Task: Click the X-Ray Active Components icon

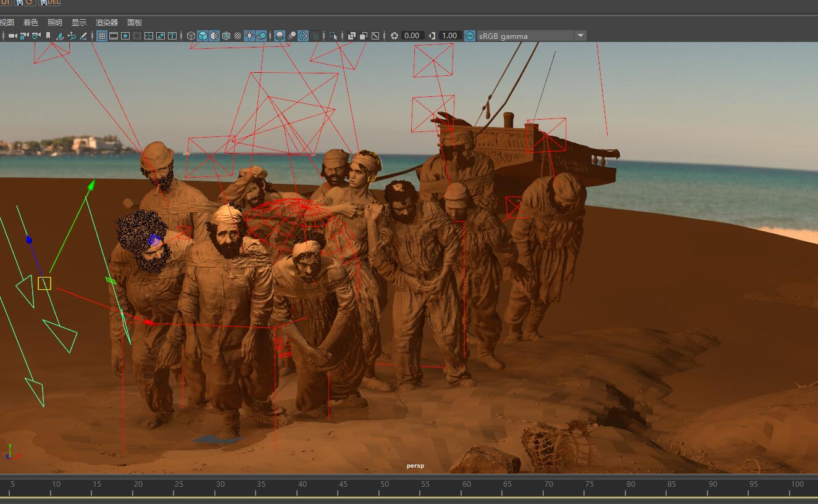Action: [364, 36]
